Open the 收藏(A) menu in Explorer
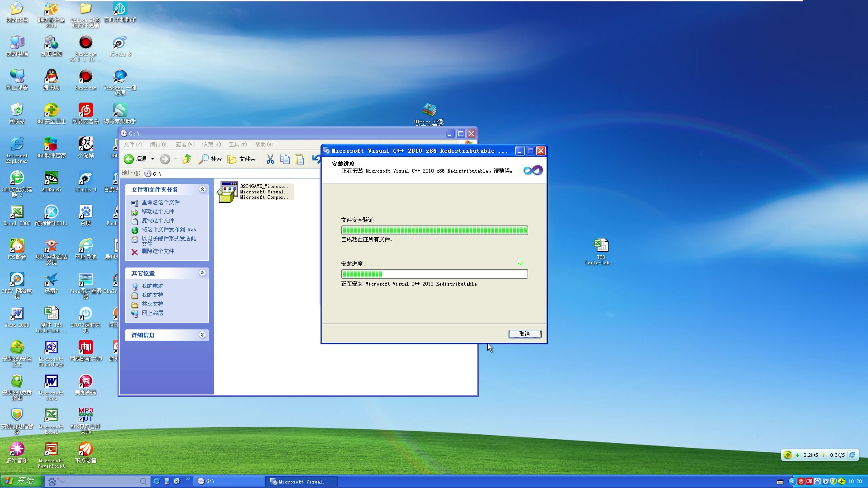Viewport: 868px width, 488px height. (212, 145)
